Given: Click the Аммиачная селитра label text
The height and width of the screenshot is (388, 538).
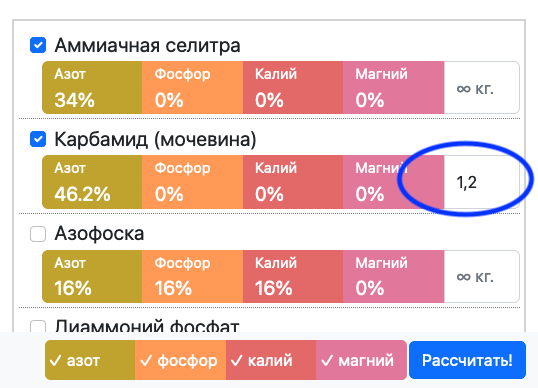Looking at the screenshot, I should (148, 45).
